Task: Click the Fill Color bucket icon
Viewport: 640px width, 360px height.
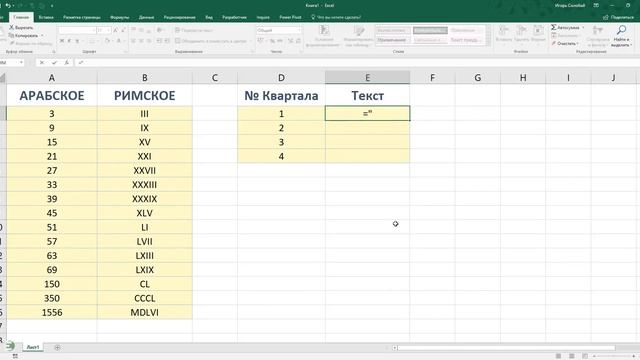Action: pos(107,41)
